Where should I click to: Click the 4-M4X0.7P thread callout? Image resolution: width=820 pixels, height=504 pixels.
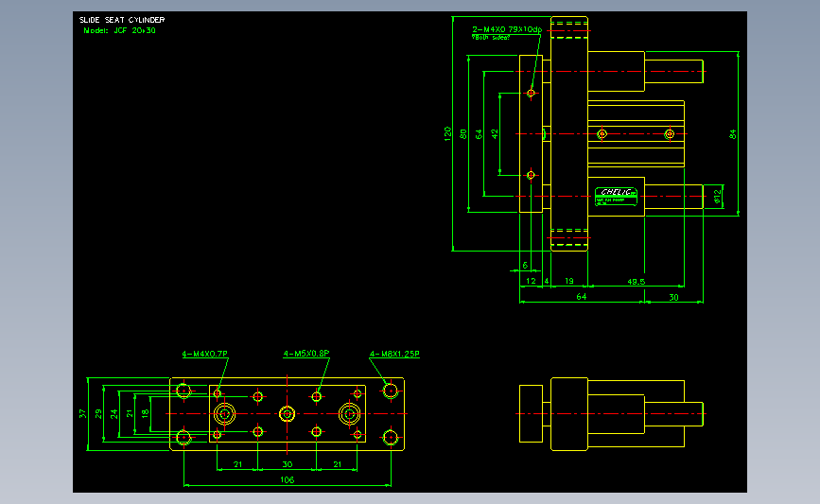(205, 354)
